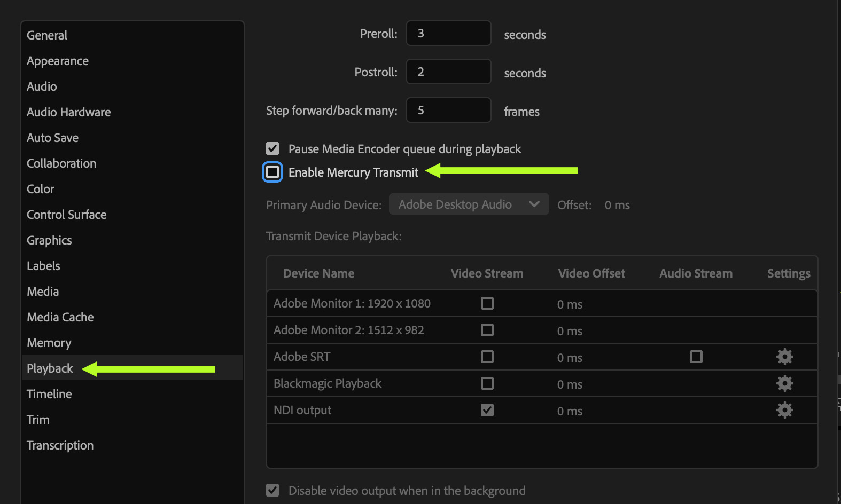This screenshot has width=841, height=504.
Task: Check Video Stream for Adobe Monitor 2
Action: click(x=487, y=330)
